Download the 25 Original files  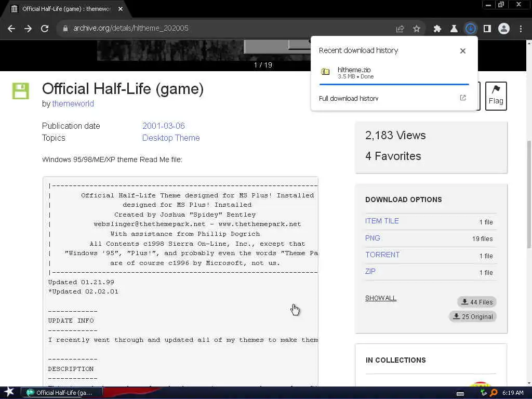point(473,316)
